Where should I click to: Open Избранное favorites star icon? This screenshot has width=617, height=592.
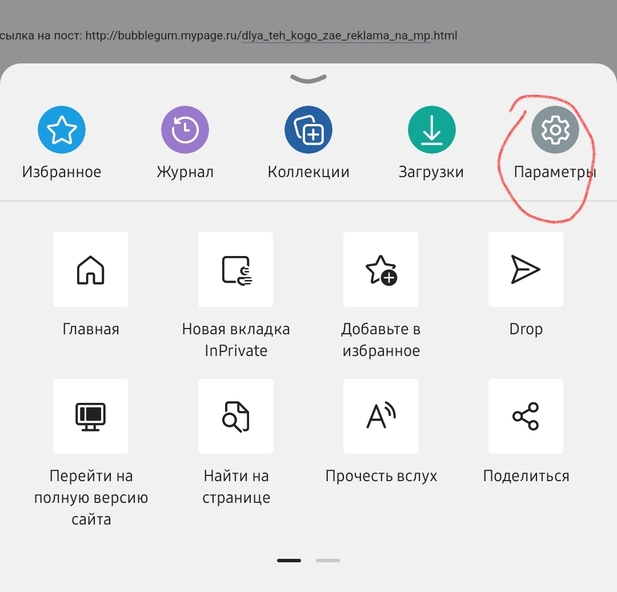tap(61, 130)
